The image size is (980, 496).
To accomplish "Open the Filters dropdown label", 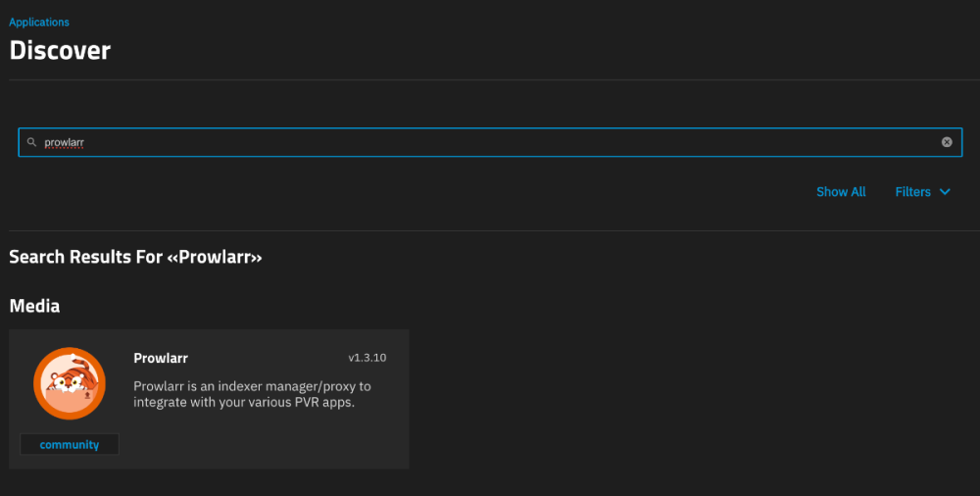I will click(x=912, y=192).
